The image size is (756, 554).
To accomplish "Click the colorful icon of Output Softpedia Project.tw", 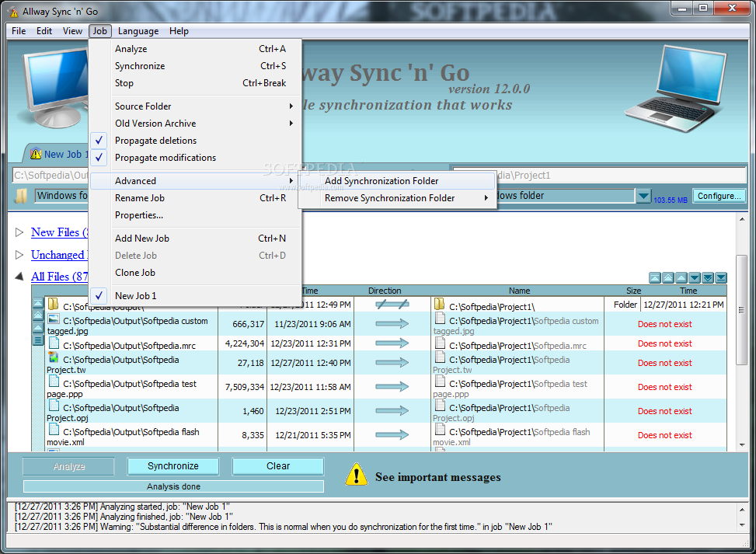I will [54, 357].
